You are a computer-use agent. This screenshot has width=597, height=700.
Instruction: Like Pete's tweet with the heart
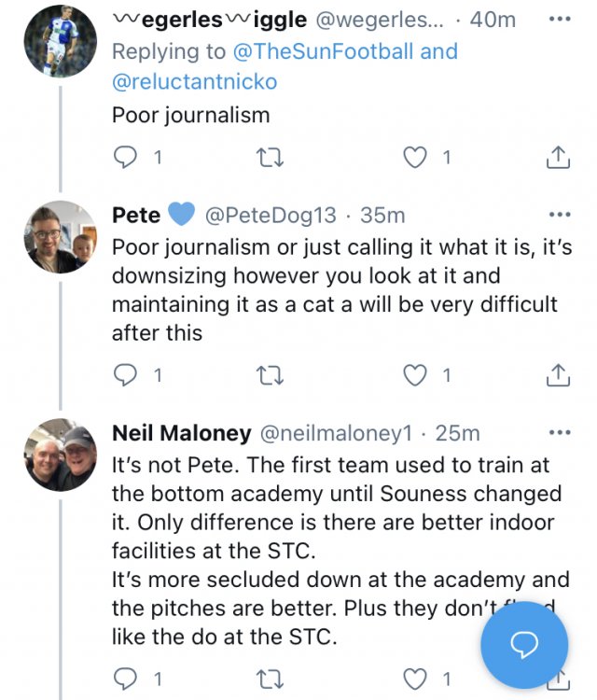click(x=414, y=375)
